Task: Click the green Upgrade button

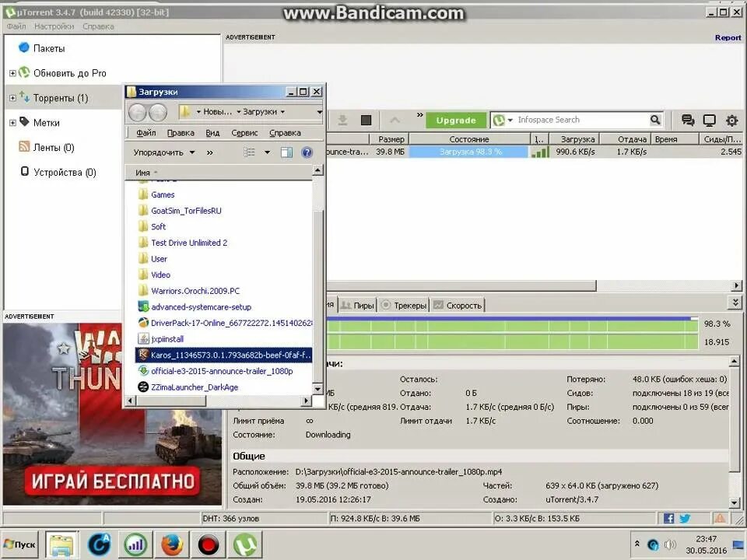Action: [456, 120]
